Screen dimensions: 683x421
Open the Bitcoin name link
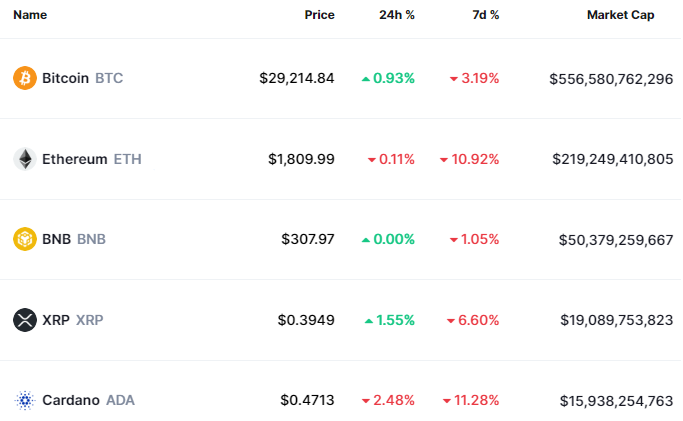click(x=66, y=78)
